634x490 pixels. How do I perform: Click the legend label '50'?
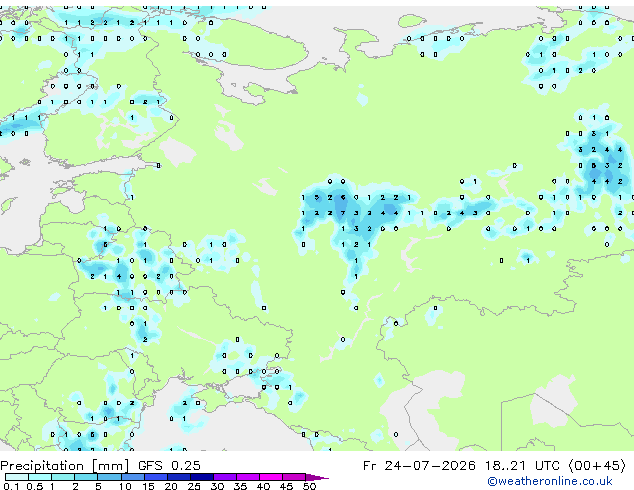click(x=309, y=486)
